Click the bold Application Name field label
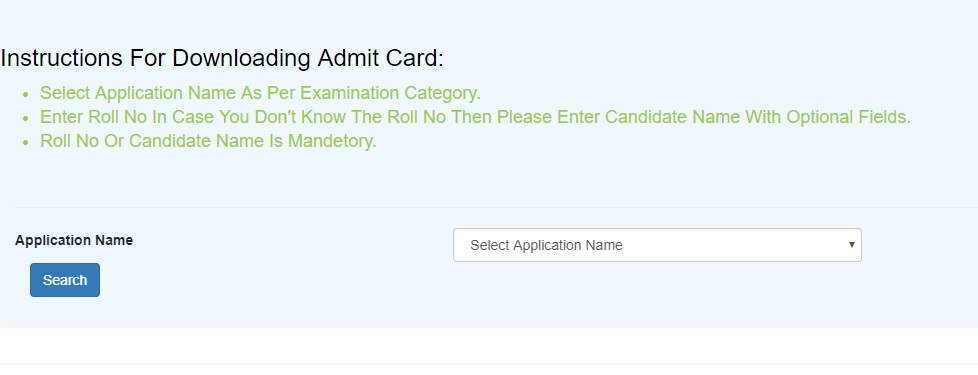The image size is (978, 375). click(74, 240)
